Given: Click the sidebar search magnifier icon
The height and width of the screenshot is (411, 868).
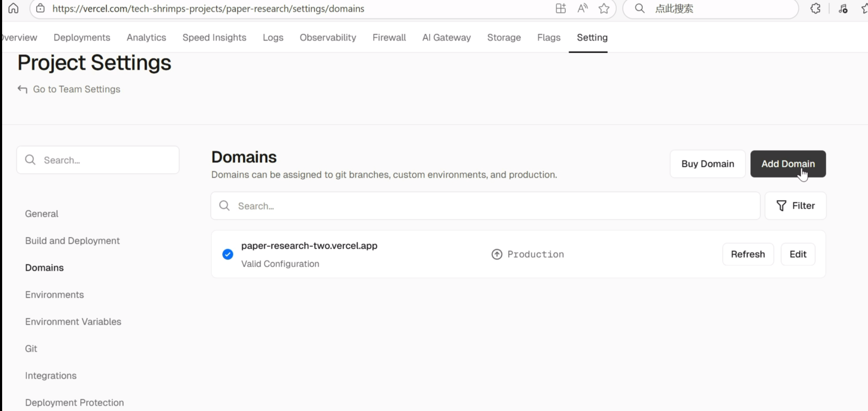Looking at the screenshot, I should [x=30, y=160].
